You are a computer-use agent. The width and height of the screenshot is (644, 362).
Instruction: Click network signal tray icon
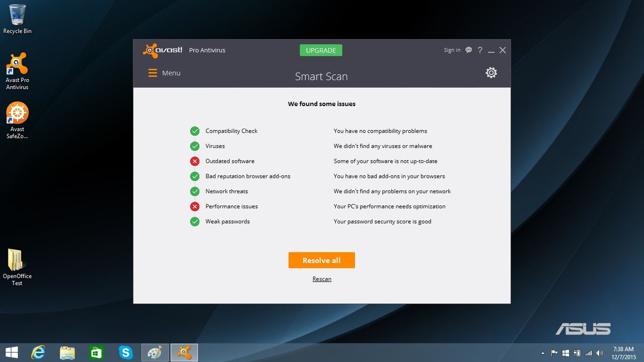pyautogui.click(x=588, y=353)
